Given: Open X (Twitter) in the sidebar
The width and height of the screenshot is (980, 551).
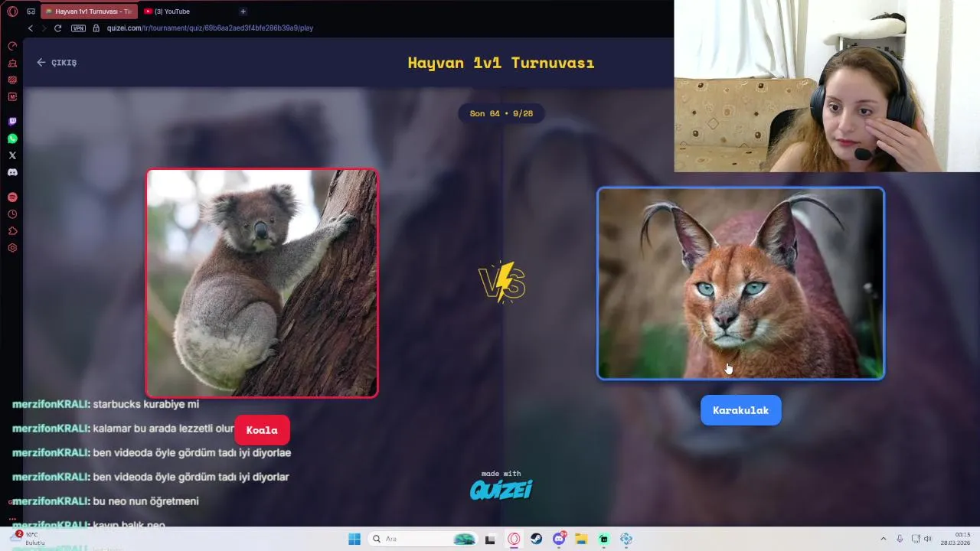Looking at the screenshot, I should (x=12, y=155).
